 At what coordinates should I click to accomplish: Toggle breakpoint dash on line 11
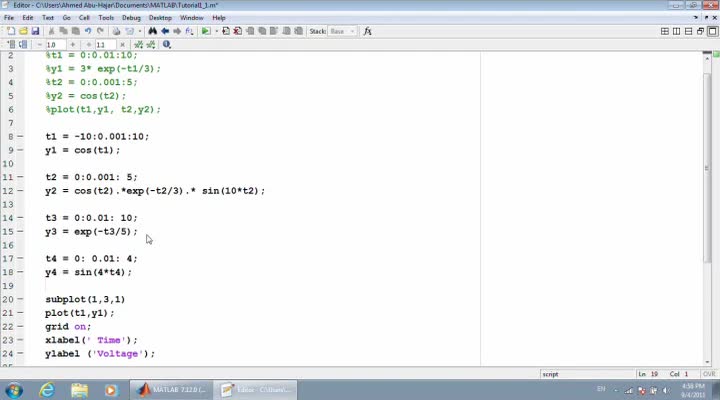click(20, 177)
